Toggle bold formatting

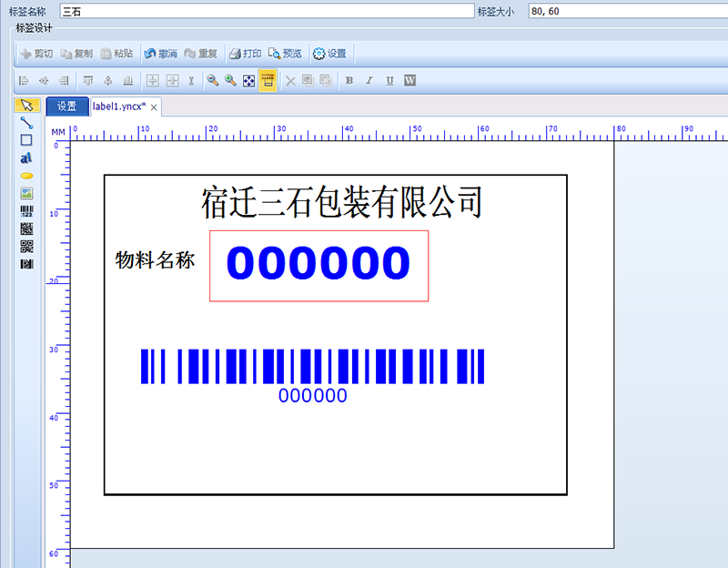tap(349, 81)
